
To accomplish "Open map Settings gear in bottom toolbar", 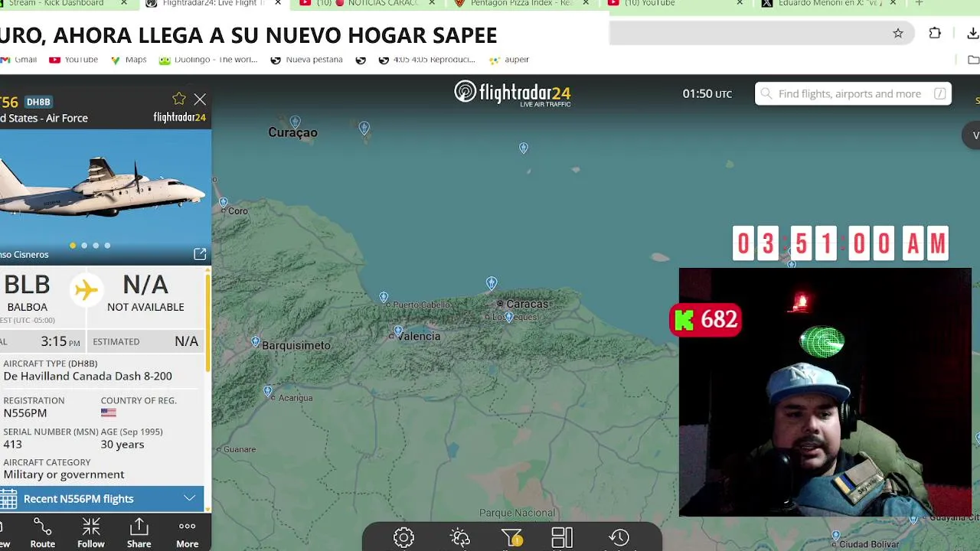I will click(403, 537).
